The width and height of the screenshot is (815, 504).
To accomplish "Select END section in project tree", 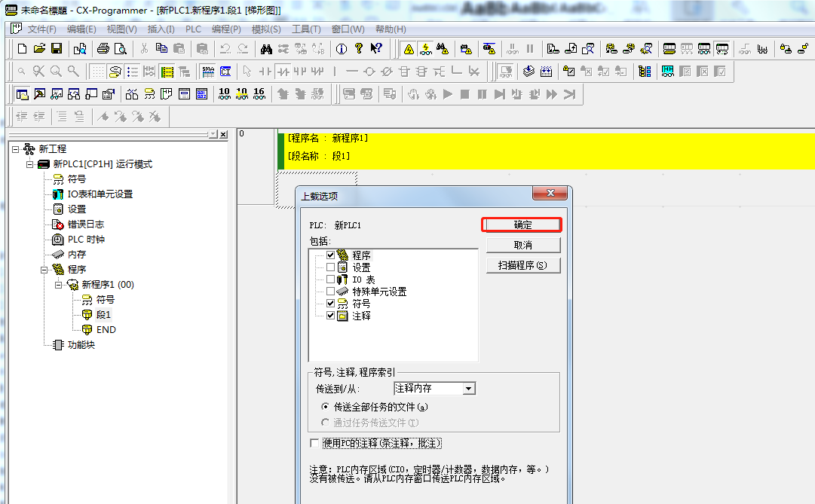I will (x=106, y=330).
